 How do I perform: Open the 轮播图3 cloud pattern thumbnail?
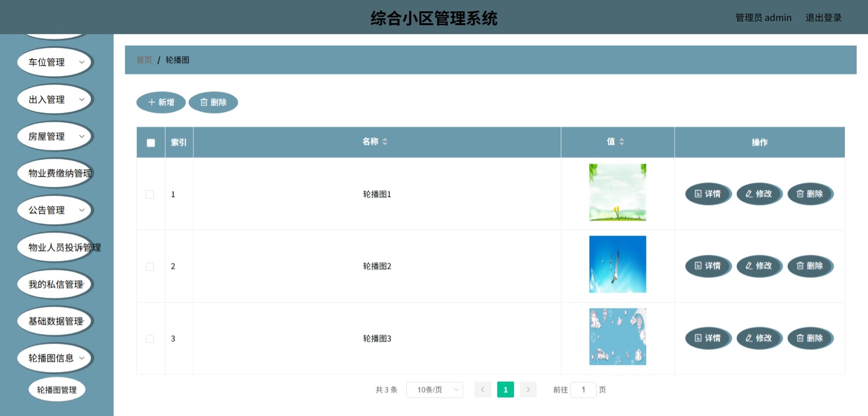617,337
